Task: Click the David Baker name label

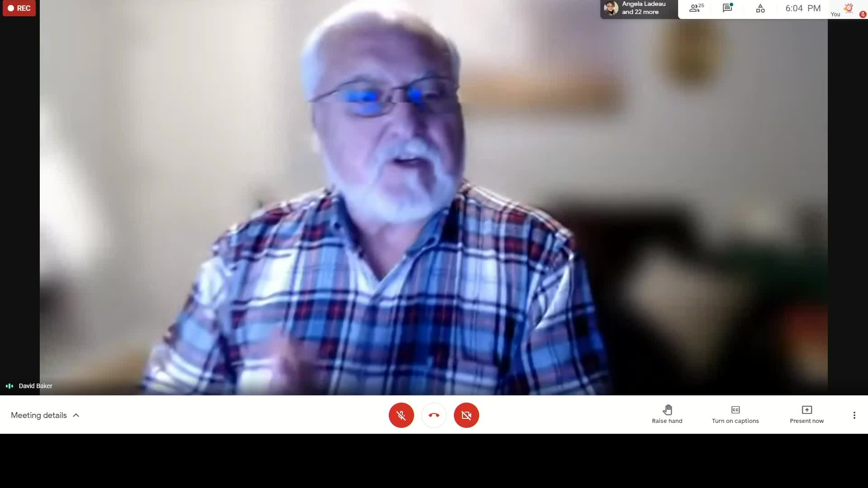Action: pyautogui.click(x=35, y=386)
